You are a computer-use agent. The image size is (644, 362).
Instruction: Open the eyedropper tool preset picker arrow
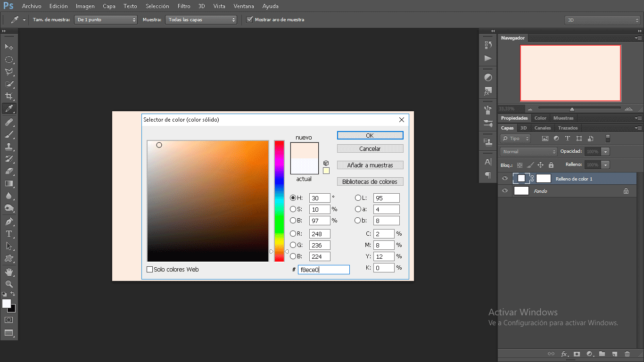(24, 20)
